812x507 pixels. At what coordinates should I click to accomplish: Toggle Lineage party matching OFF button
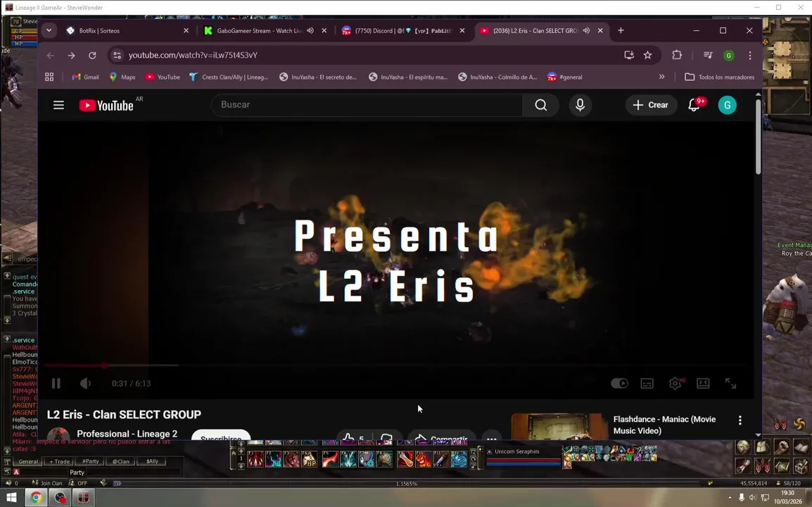click(x=78, y=482)
